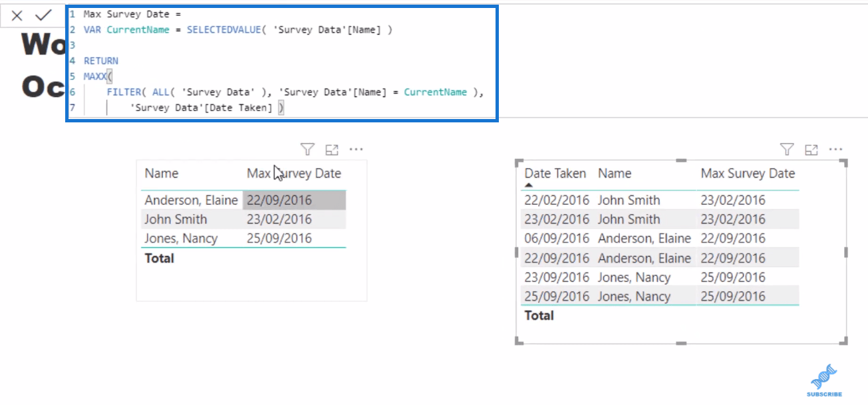The width and height of the screenshot is (868, 405).
Task: Click the FILTER( ALL( line in formula
Action: (295, 92)
